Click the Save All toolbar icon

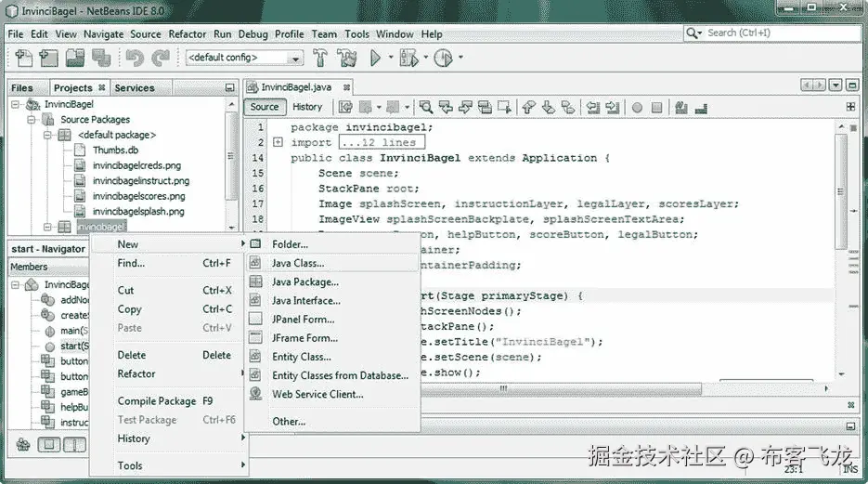pyautogui.click(x=101, y=58)
